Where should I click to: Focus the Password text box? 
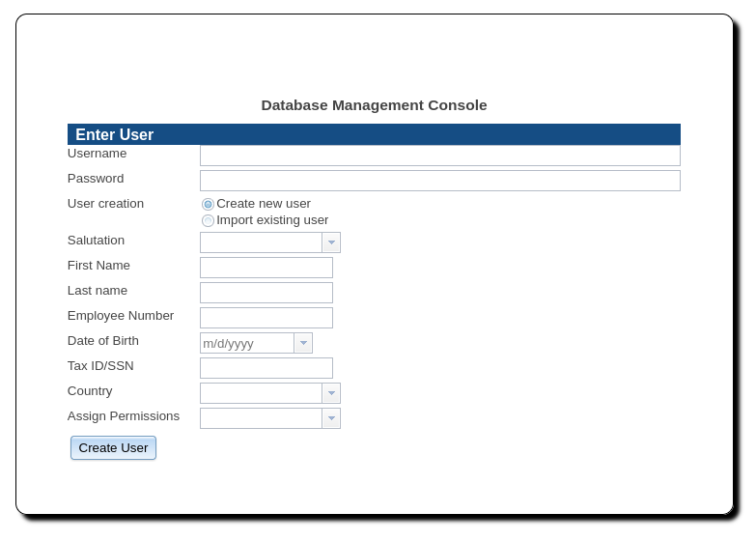tap(439, 181)
